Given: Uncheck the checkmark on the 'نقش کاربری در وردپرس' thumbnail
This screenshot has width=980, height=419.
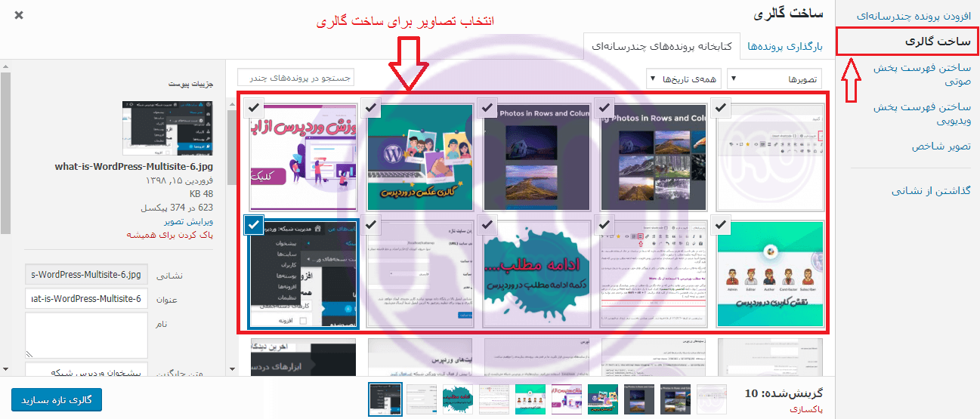Looking at the screenshot, I should pos(722,224).
